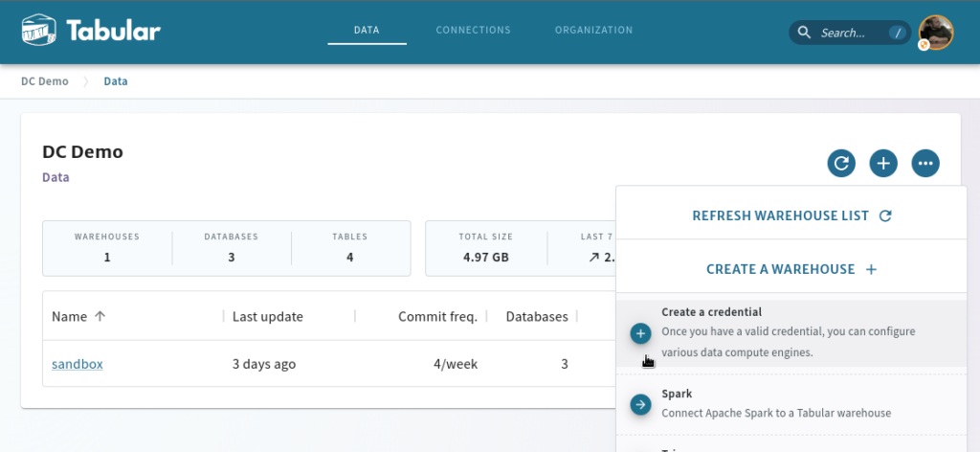The height and width of the screenshot is (452, 980).
Task: Click the magnifier search icon
Action: 805,33
